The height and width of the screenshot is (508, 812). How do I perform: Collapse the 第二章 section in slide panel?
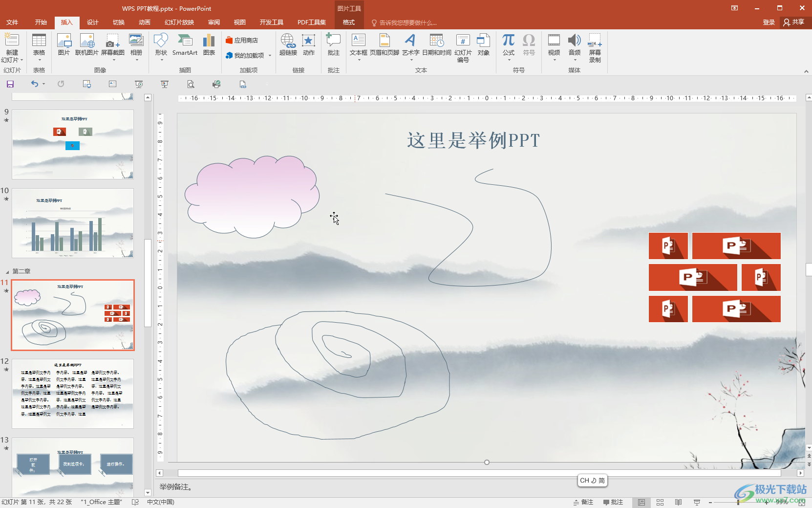[7, 271]
